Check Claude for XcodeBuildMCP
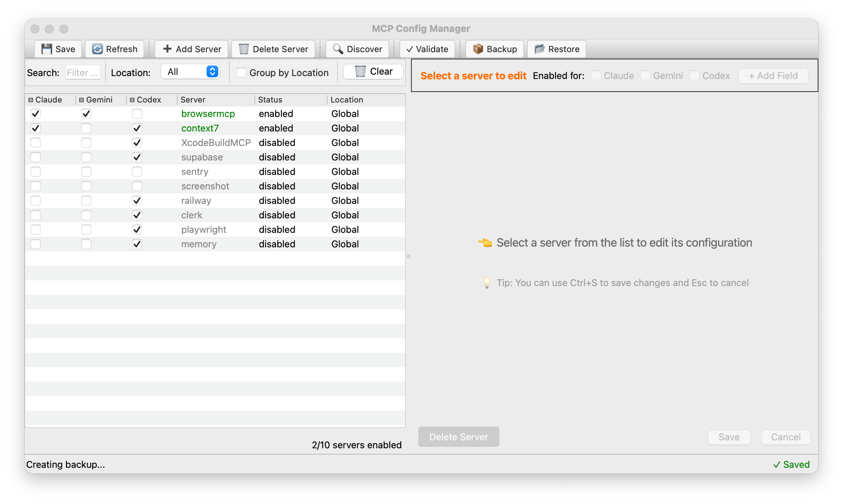 coord(36,143)
